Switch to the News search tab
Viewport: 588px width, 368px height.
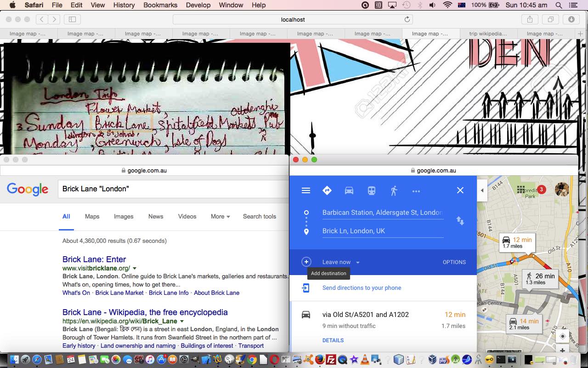click(156, 217)
